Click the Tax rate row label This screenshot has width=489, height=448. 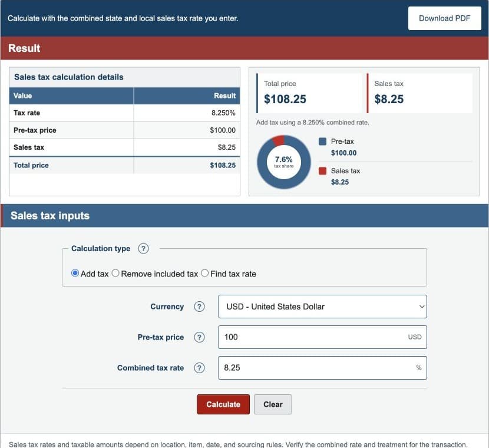pos(27,113)
